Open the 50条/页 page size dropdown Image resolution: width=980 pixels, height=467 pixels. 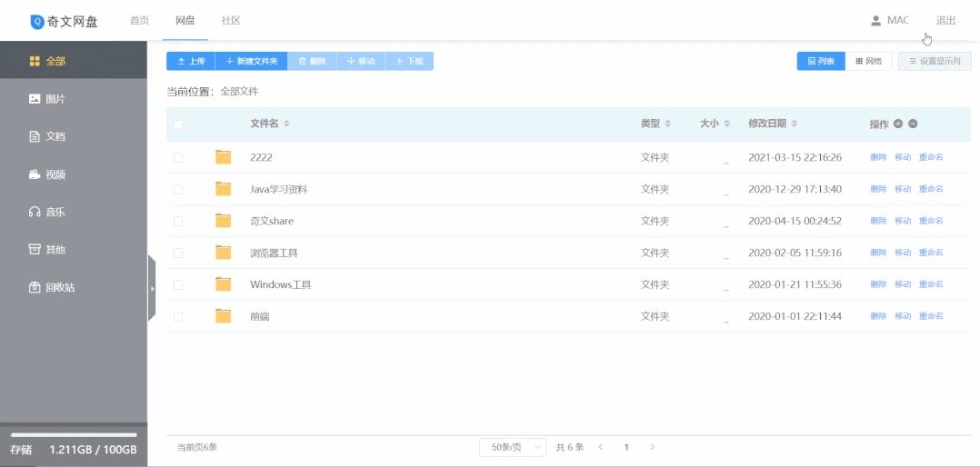pyautogui.click(x=513, y=447)
